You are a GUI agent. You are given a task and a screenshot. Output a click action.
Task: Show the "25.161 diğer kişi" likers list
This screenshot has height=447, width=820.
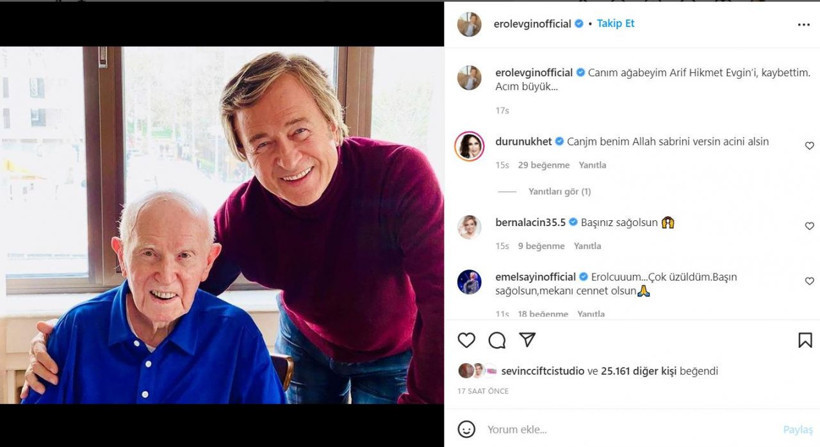point(659,371)
